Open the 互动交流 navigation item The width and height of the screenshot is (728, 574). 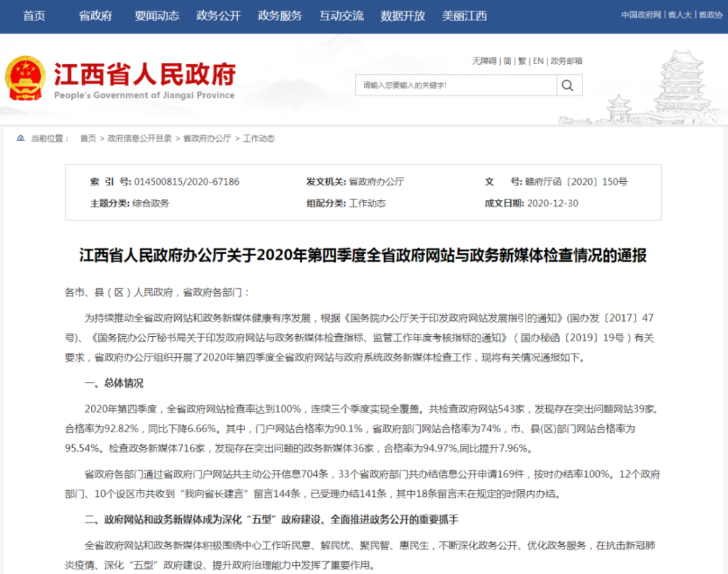click(341, 16)
